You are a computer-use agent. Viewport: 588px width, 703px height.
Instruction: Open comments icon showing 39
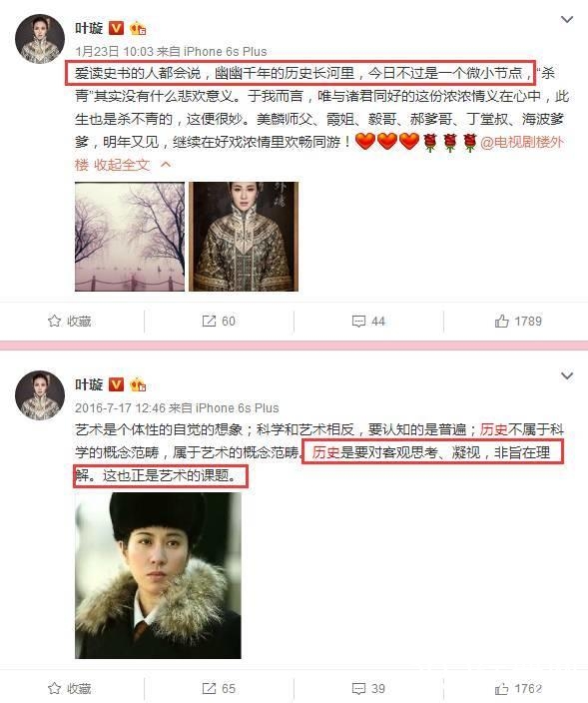(x=358, y=688)
